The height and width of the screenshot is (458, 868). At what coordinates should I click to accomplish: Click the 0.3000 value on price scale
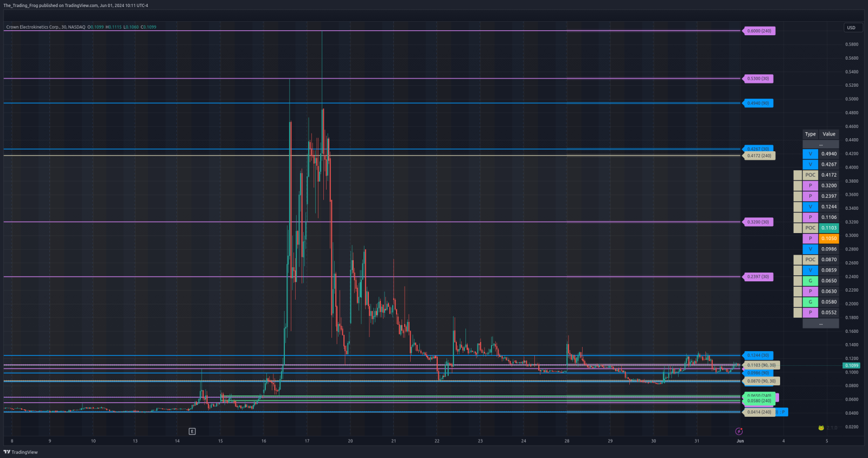tap(852, 235)
